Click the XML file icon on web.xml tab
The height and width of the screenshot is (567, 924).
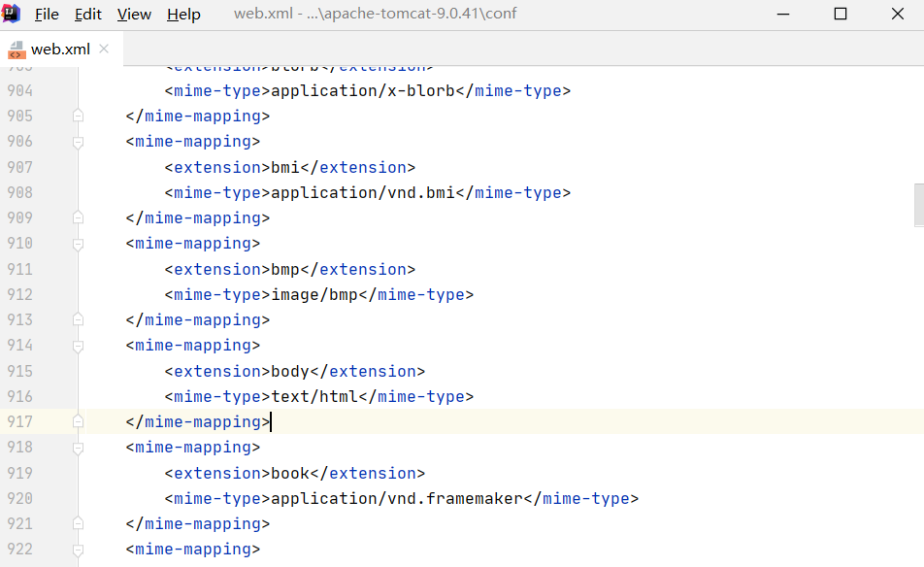pos(16,50)
